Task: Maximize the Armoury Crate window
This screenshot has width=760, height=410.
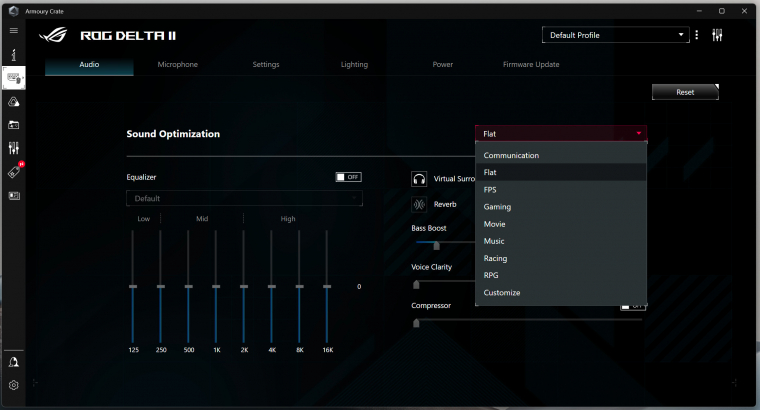Action: (722, 11)
